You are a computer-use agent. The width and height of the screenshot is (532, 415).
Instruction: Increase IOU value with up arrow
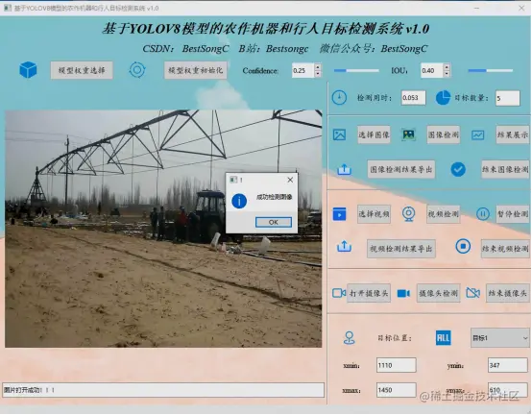tap(447, 67)
